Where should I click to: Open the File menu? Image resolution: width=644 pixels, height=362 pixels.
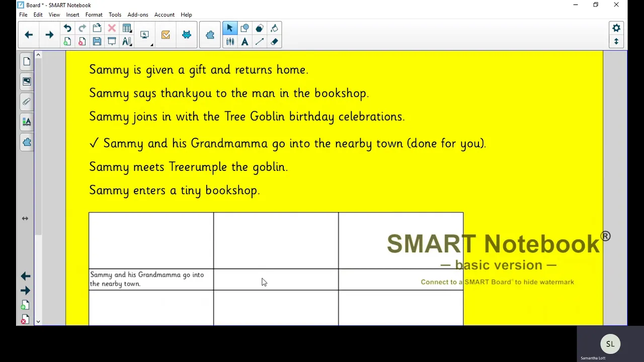[23, 15]
